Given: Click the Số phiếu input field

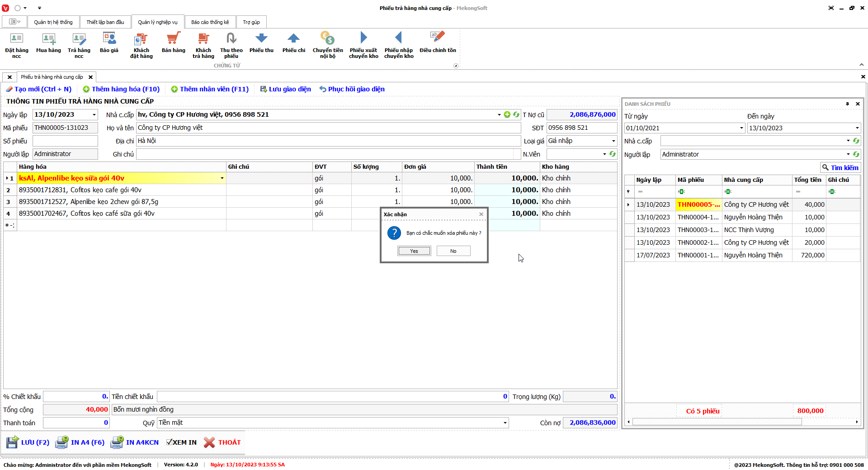Looking at the screenshot, I should [x=65, y=141].
